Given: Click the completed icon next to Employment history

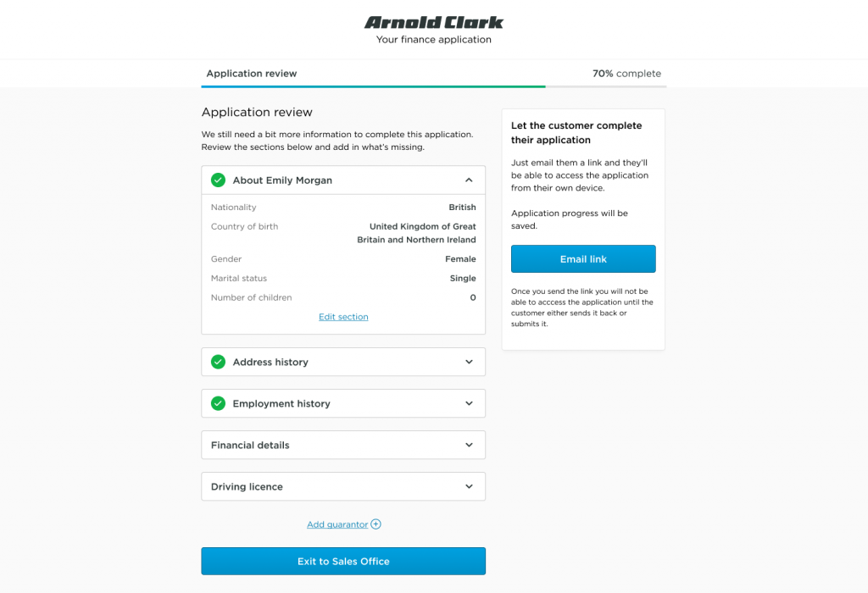Looking at the screenshot, I should (218, 403).
